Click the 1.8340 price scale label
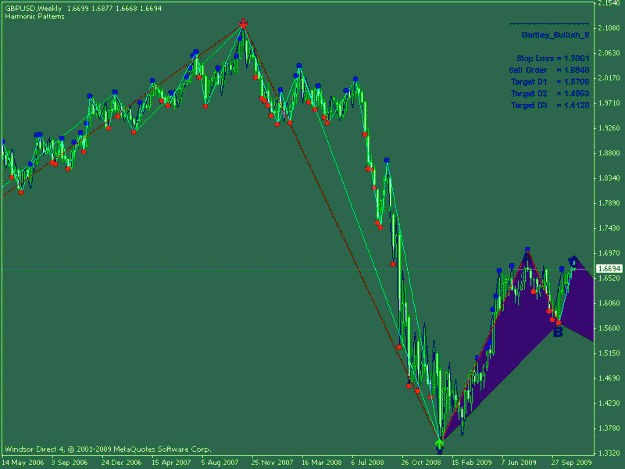 coord(609,178)
